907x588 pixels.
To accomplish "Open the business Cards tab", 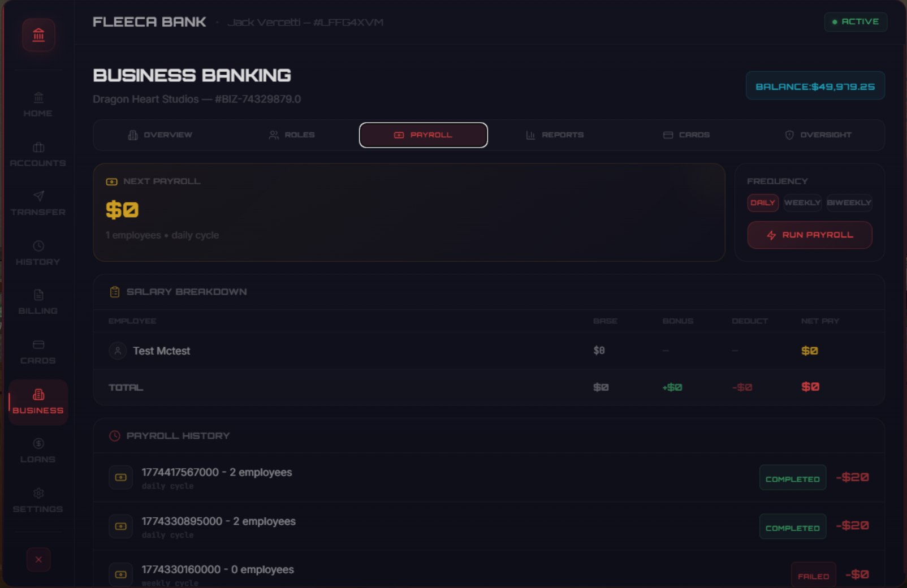I will coord(686,135).
